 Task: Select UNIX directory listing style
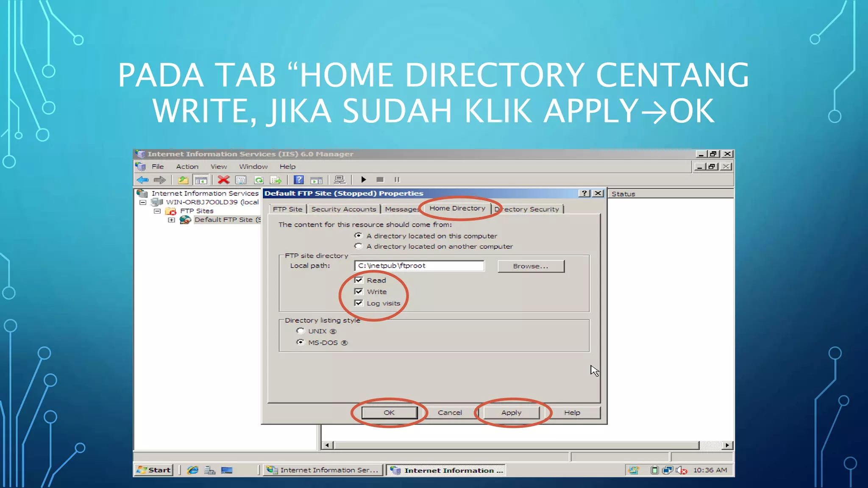(x=300, y=331)
